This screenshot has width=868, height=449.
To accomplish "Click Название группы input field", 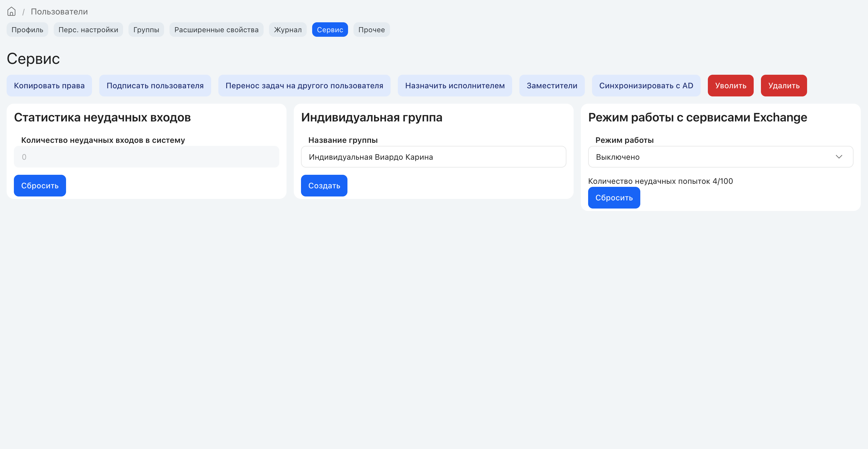I will pyautogui.click(x=433, y=157).
